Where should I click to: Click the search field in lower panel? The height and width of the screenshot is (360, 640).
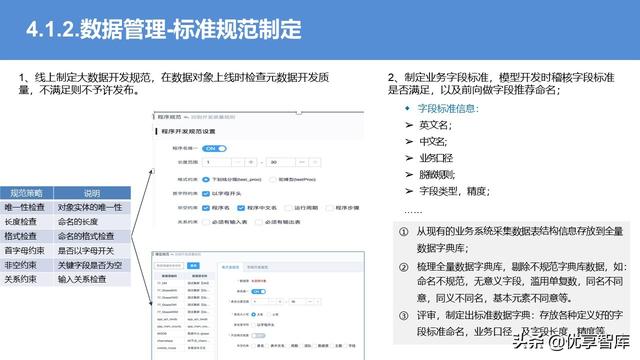pyautogui.click(x=169, y=266)
